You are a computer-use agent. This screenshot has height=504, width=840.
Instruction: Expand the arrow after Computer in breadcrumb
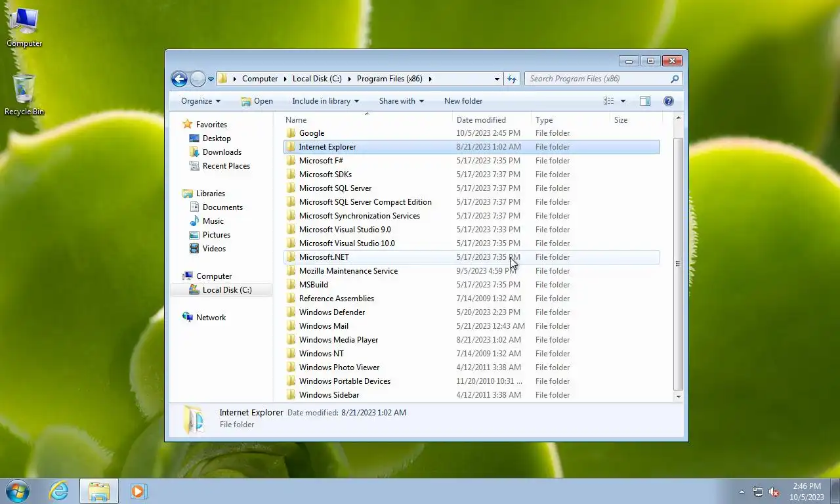pyautogui.click(x=285, y=79)
